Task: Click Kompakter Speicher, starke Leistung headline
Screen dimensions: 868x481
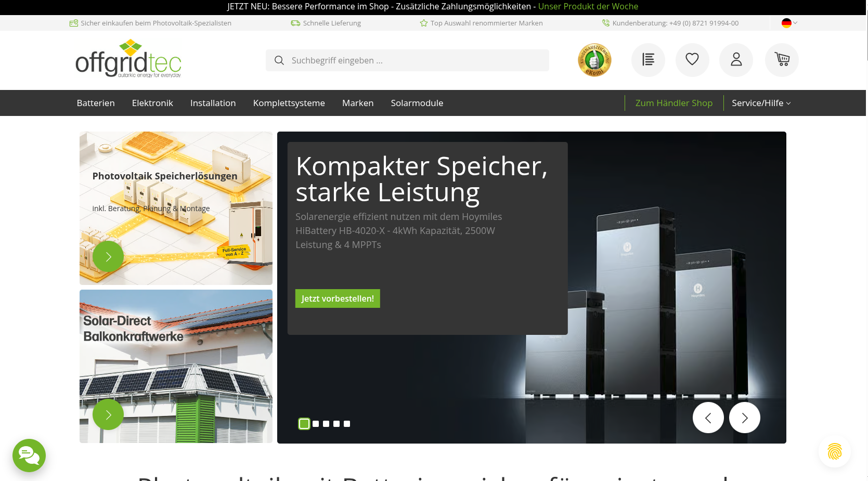Action: 422,179
